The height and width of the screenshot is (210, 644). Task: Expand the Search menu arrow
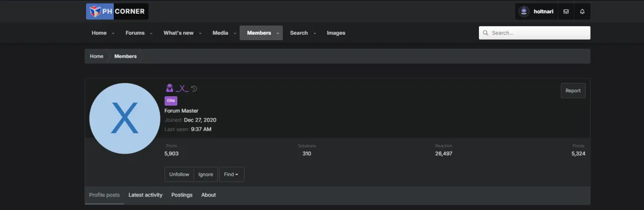(x=314, y=33)
